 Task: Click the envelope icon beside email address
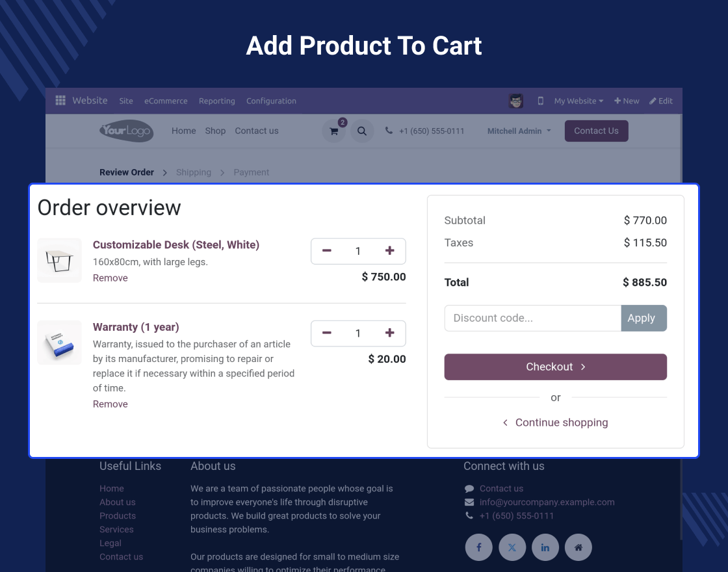click(x=469, y=502)
